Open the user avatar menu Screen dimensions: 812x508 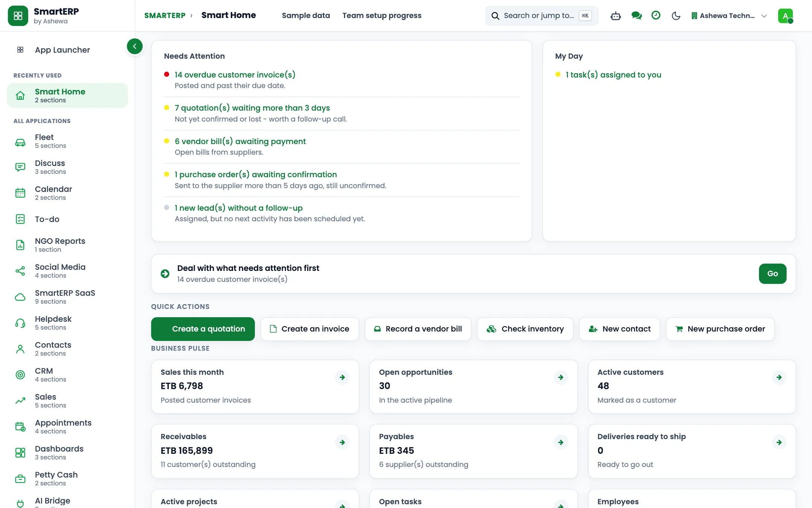point(786,16)
